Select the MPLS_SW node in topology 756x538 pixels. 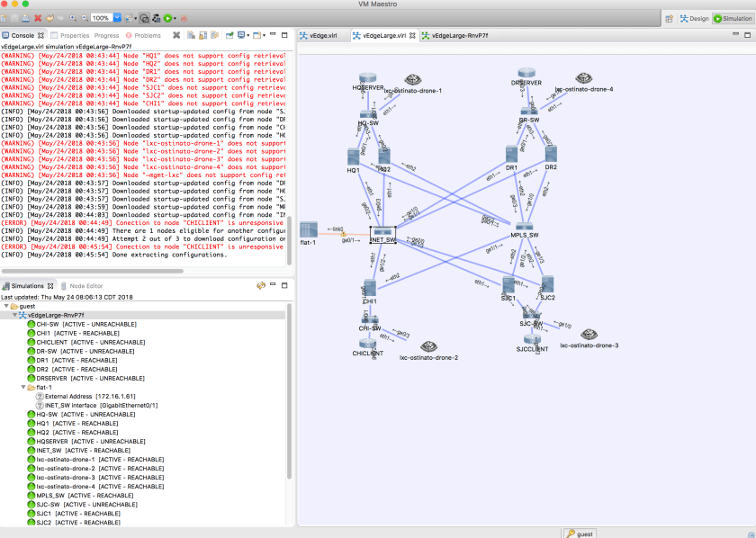[523, 228]
